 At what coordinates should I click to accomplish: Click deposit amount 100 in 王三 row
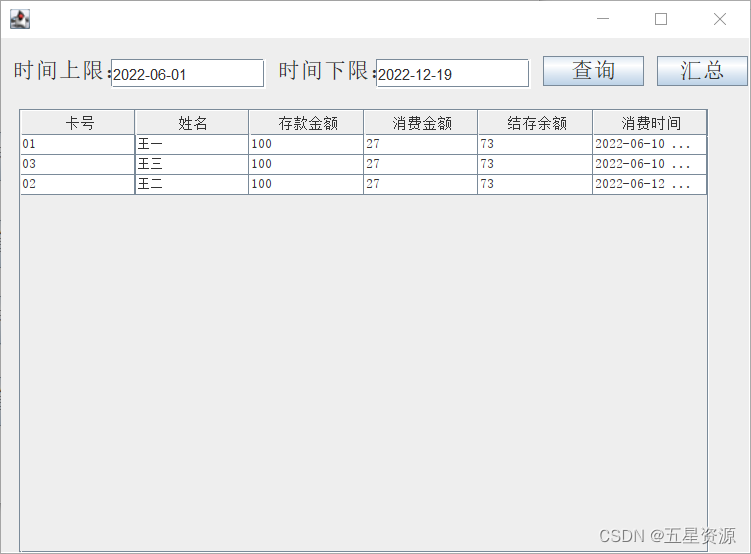pyautogui.click(x=307, y=164)
